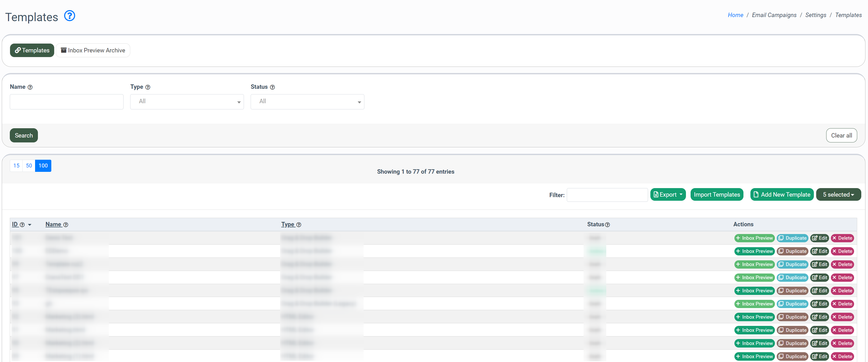The image size is (868, 362).
Task: Click Edit in the second table row
Action: click(x=819, y=251)
